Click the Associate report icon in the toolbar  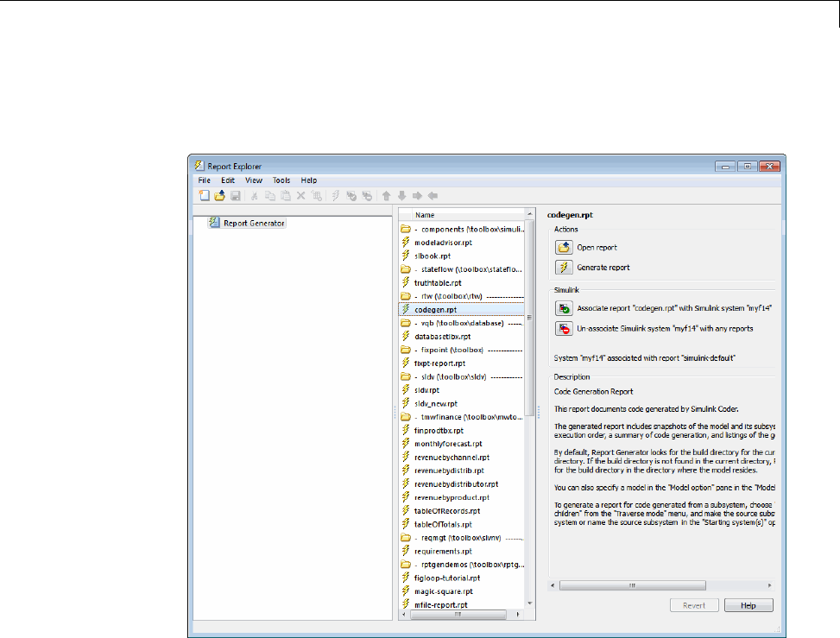[x=351, y=195]
